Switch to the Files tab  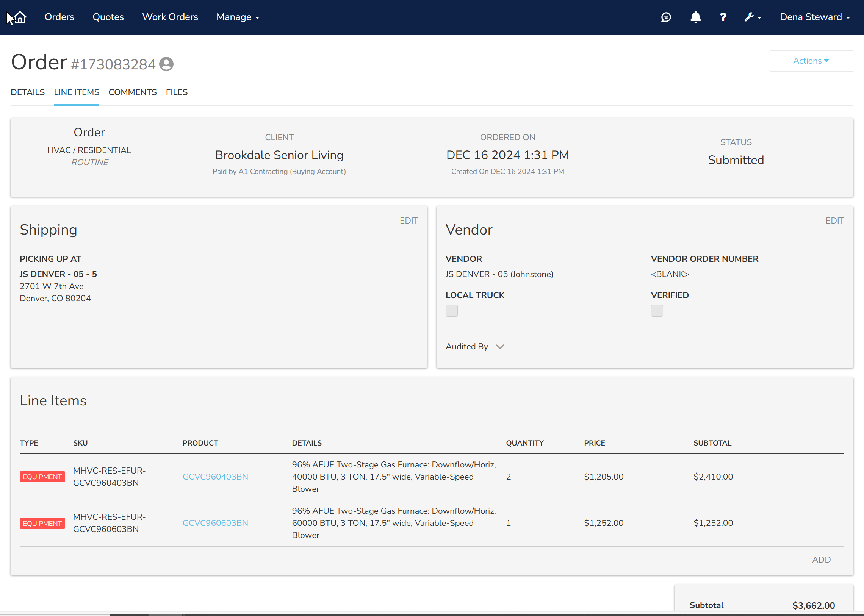[177, 92]
